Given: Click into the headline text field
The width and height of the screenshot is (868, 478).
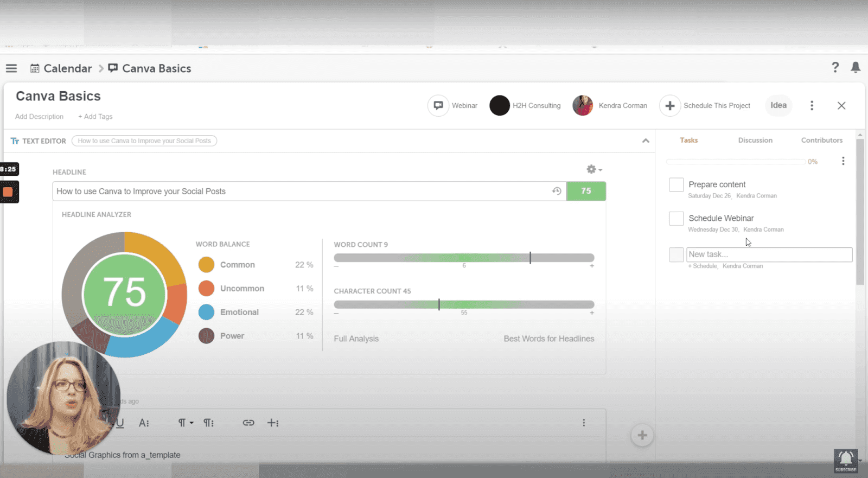Looking at the screenshot, I should click(309, 191).
